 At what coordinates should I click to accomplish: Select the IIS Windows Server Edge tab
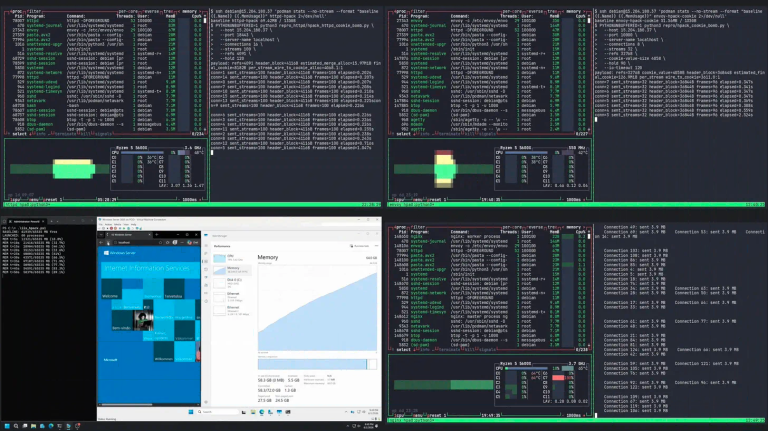[x=128, y=235]
